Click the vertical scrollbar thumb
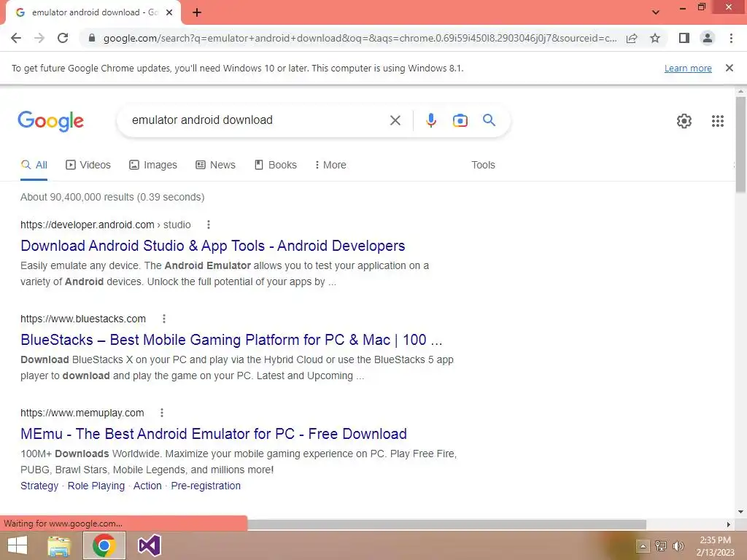 pyautogui.click(x=740, y=144)
